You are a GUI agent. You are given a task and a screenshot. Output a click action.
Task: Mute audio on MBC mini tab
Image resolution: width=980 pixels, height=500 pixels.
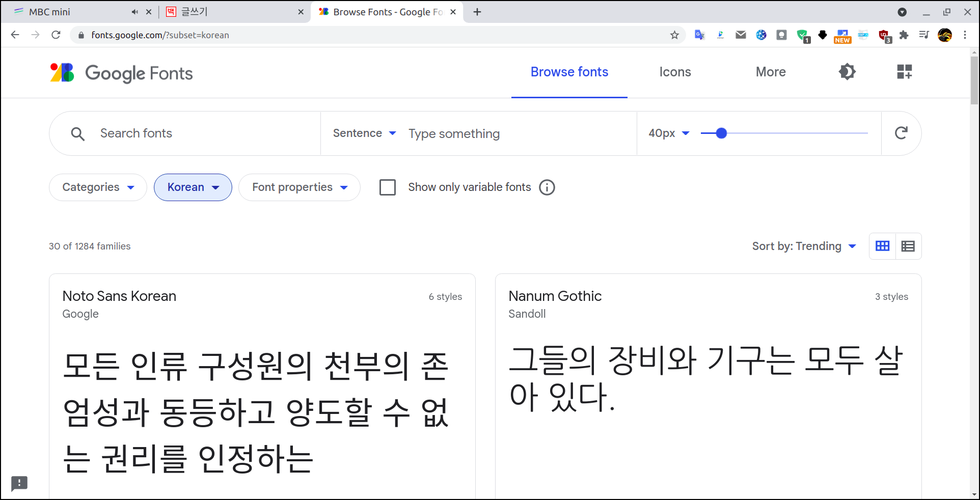(x=134, y=12)
